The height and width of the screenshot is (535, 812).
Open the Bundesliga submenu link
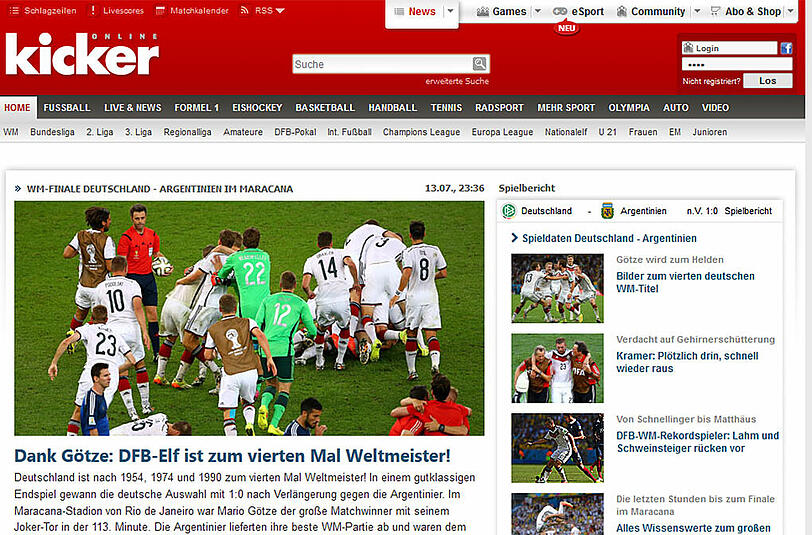coord(52,132)
